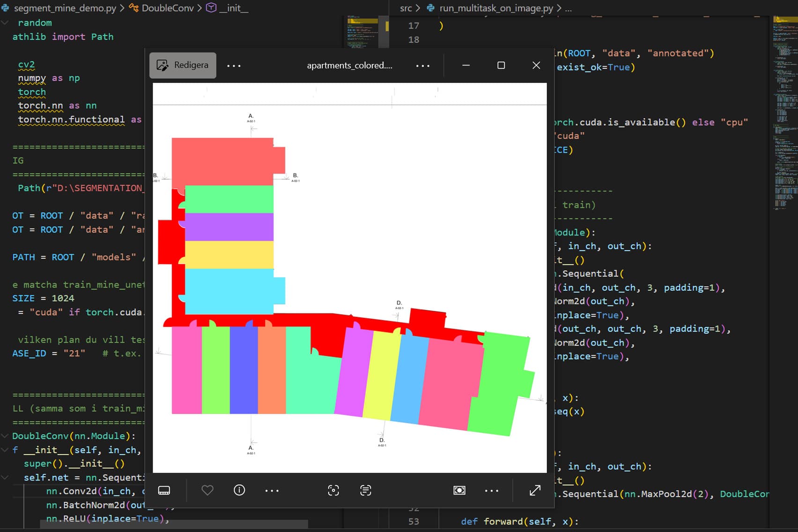Open the image info panel icon
The width and height of the screenshot is (798, 532).
click(239, 490)
